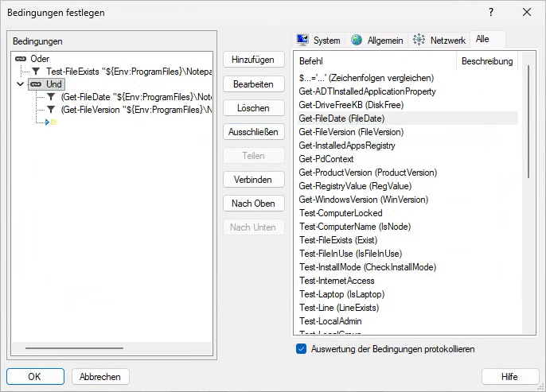Image resolution: width=546 pixels, height=392 pixels.
Task: Click the network icon on Netzwerk tab
Action: [x=419, y=41]
